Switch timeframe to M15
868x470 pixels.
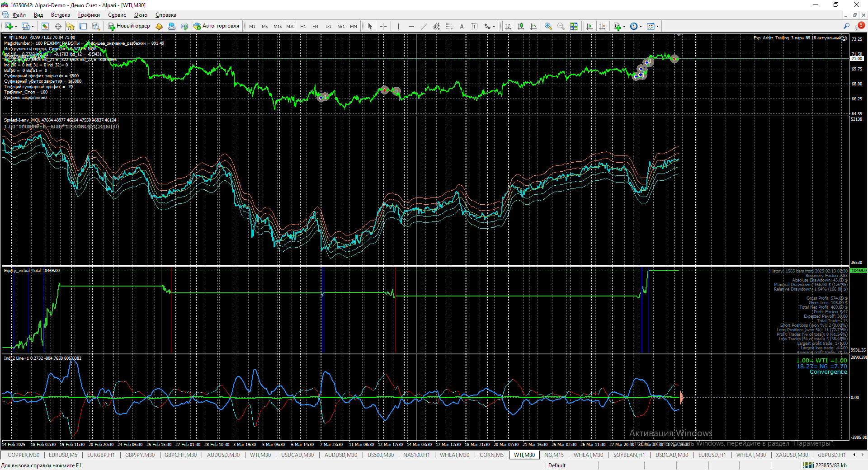(278, 26)
